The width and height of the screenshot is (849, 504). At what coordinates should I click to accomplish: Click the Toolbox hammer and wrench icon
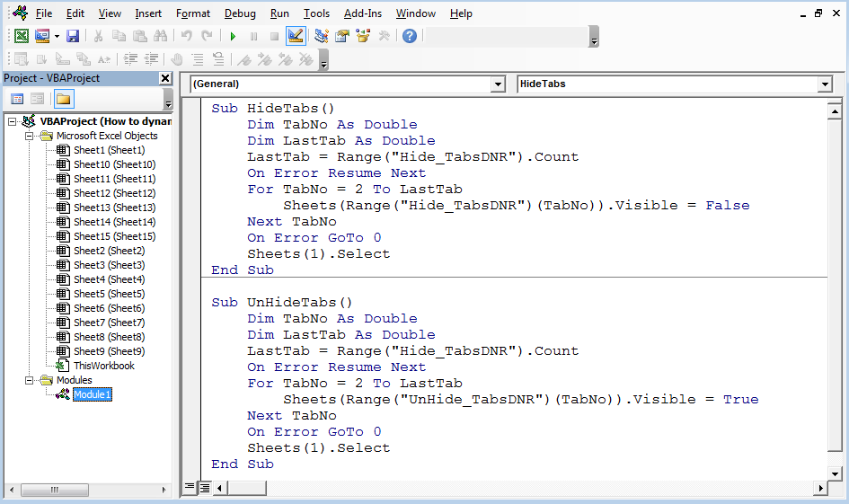point(384,36)
